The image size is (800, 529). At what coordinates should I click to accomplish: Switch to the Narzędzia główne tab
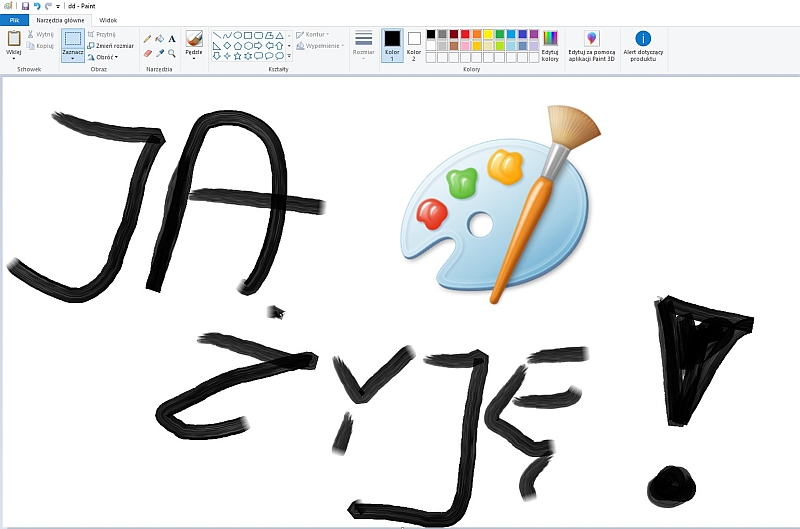[x=60, y=20]
